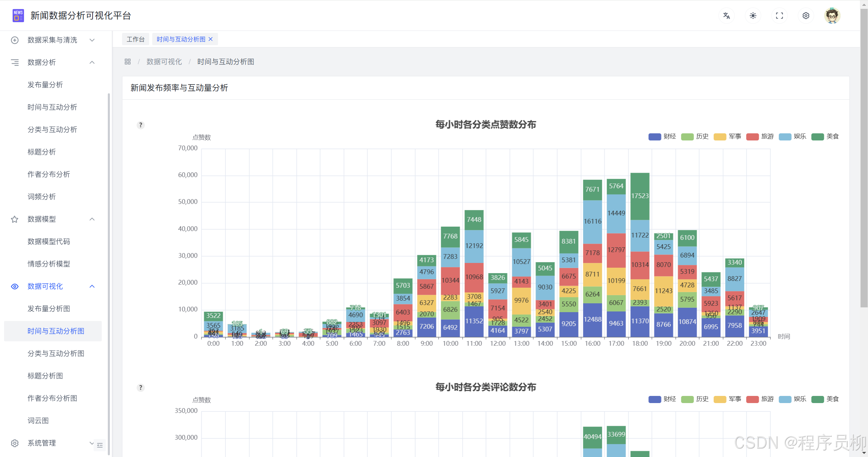
Task: Click 军事 yellow swatch in comments legend
Action: tap(719, 399)
